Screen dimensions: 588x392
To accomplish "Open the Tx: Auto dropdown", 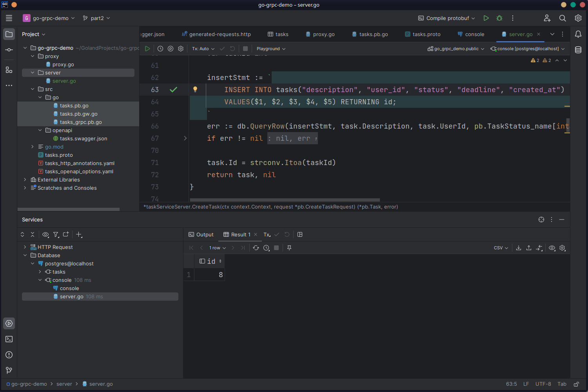I will tap(203, 49).
